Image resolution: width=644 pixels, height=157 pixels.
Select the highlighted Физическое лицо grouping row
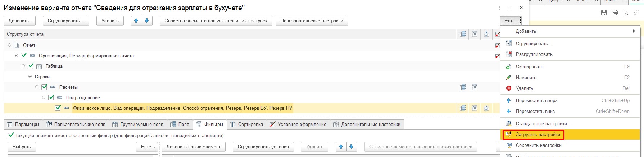click(x=182, y=108)
